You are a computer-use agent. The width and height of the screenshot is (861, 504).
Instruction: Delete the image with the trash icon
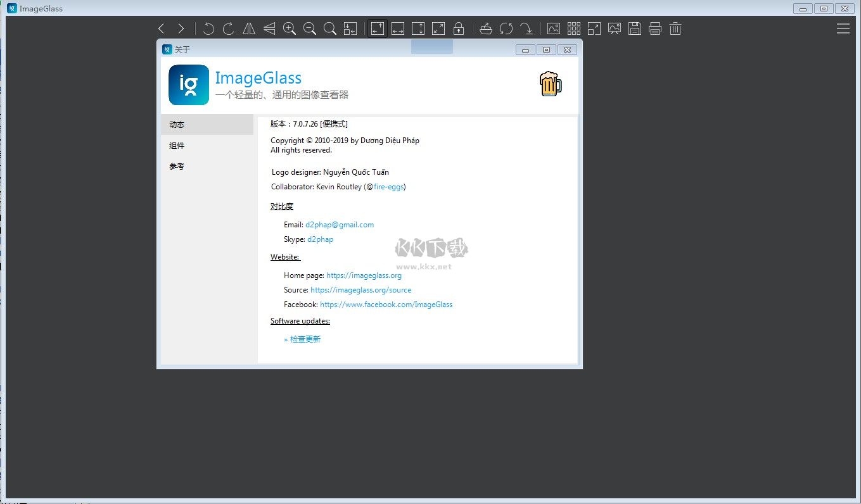pos(675,28)
